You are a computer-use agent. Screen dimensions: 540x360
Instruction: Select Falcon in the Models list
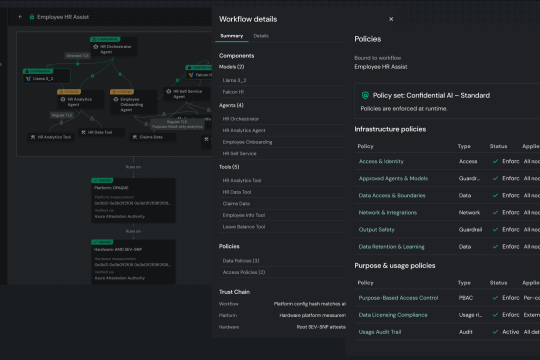[282, 92]
